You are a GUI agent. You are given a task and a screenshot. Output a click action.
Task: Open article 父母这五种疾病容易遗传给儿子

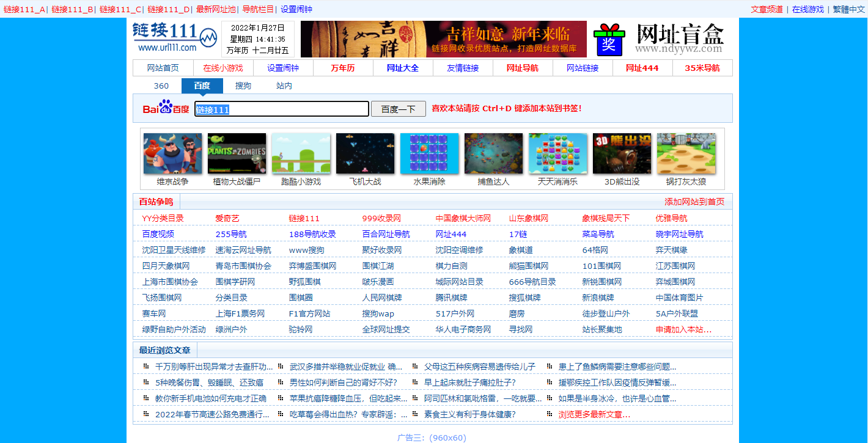[480, 367]
